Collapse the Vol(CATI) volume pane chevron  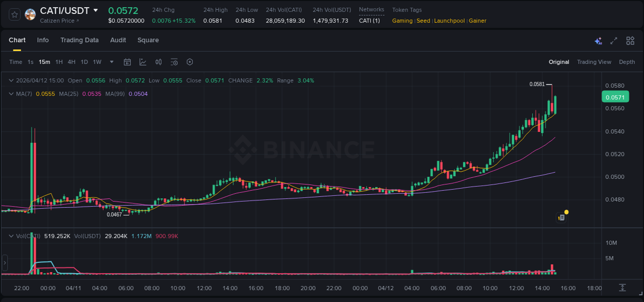pyautogui.click(x=10, y=236)
